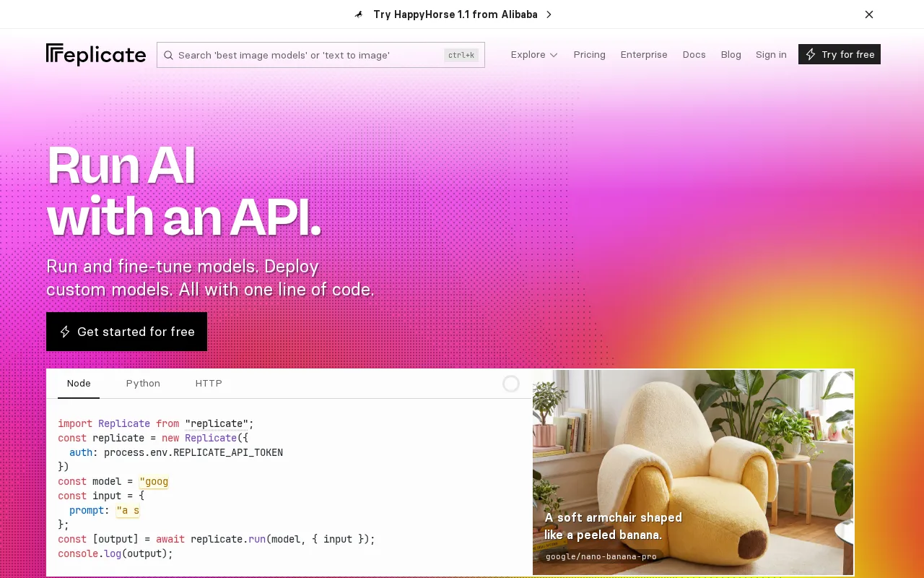Click the Replicate logo

point(96,55)
